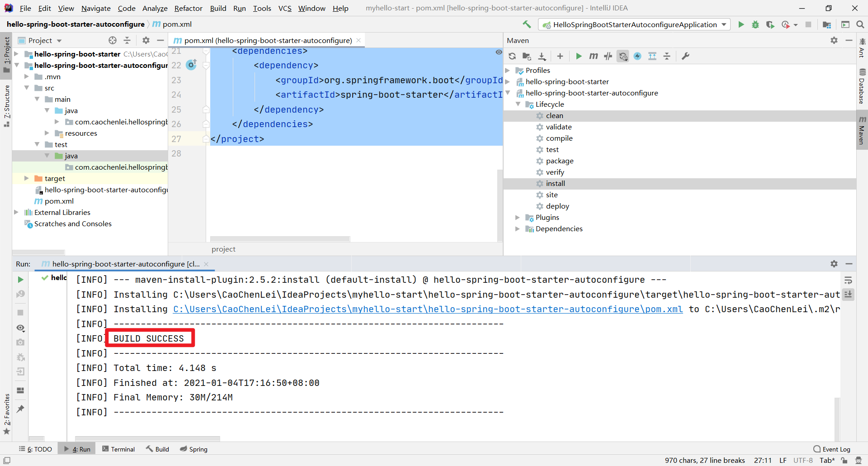This screenshot has width=868, height=466.
Task: Open the Spring tool window tab
Action: click(x=193, y=449)
